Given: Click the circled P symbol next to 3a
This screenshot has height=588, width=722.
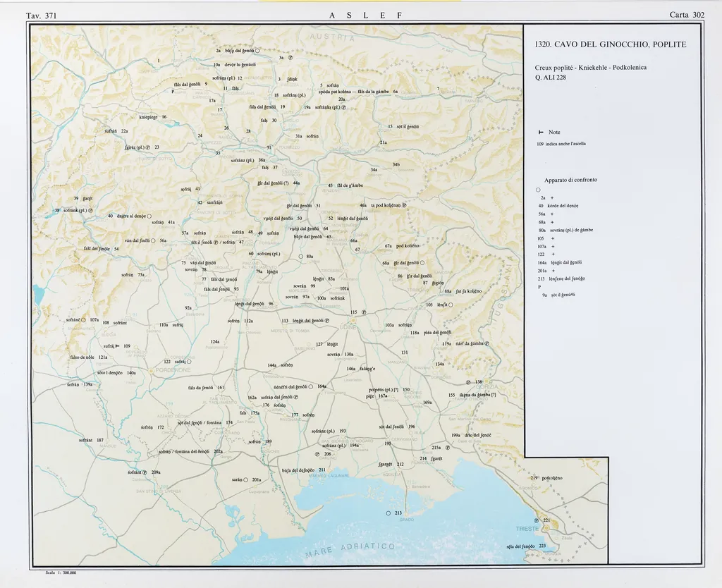Looking at the screenshot, I should [x=290, y=58].
